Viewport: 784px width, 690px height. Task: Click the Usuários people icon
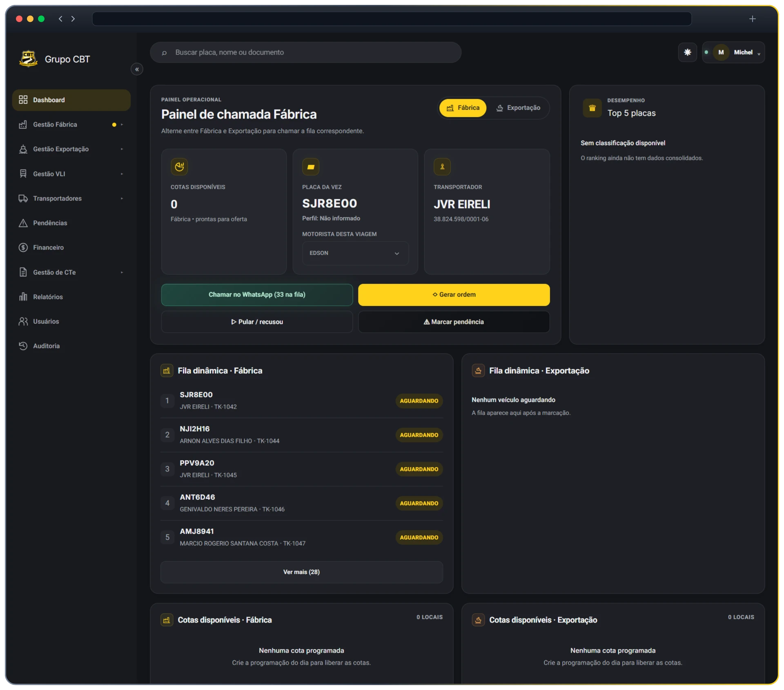(x=23, y=321)
